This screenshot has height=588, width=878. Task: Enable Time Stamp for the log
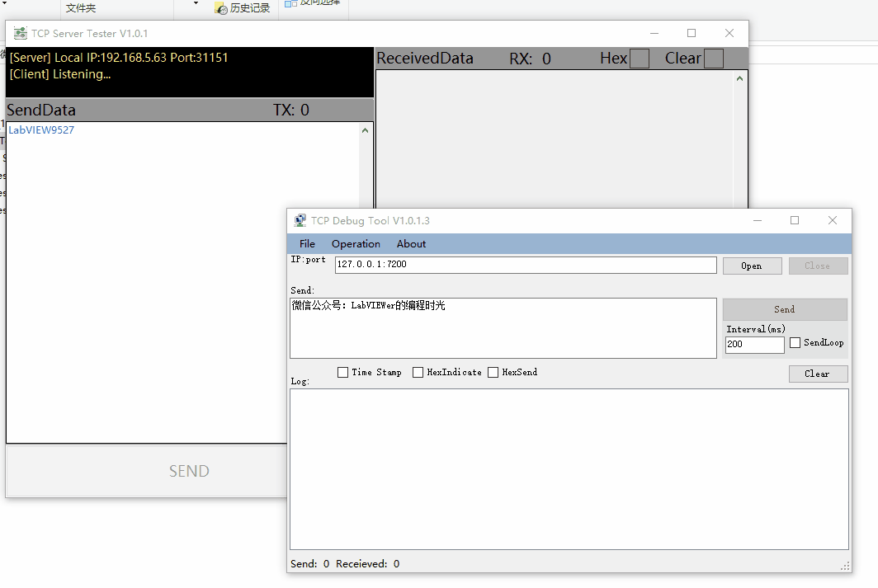[x=343, y=372]
